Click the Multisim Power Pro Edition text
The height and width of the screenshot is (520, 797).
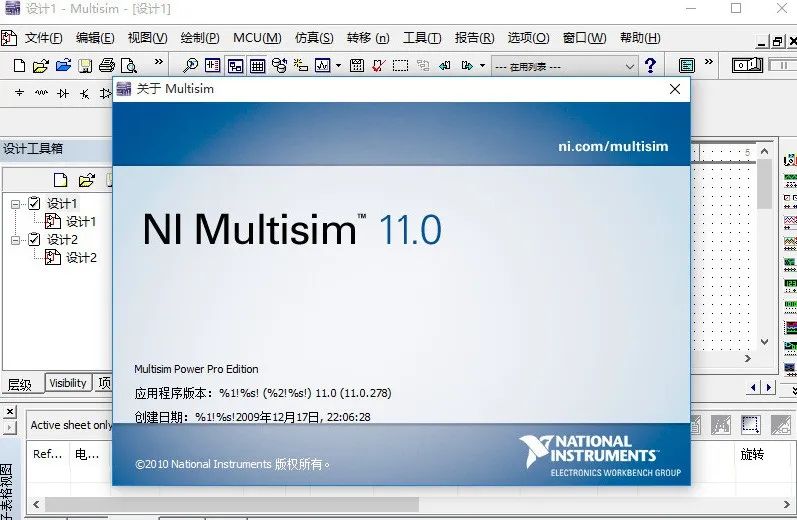pos(196,369)
